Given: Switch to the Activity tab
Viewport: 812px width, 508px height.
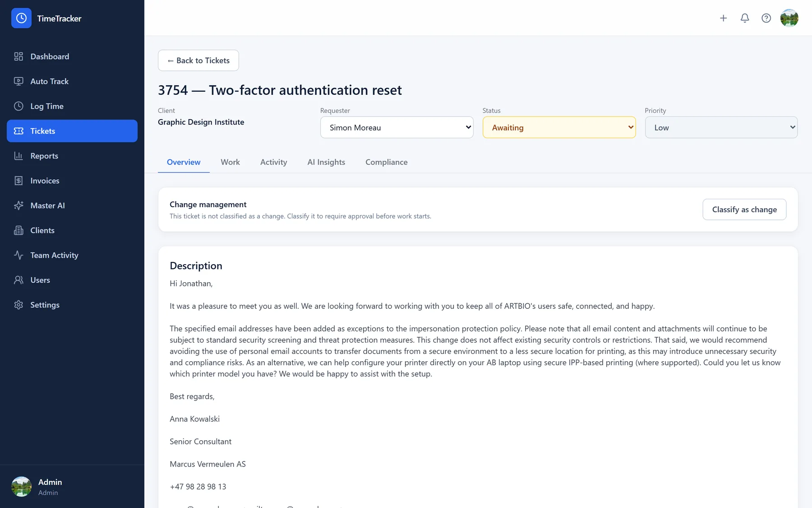Looking at the screenshot, I should tap(273, 162).
